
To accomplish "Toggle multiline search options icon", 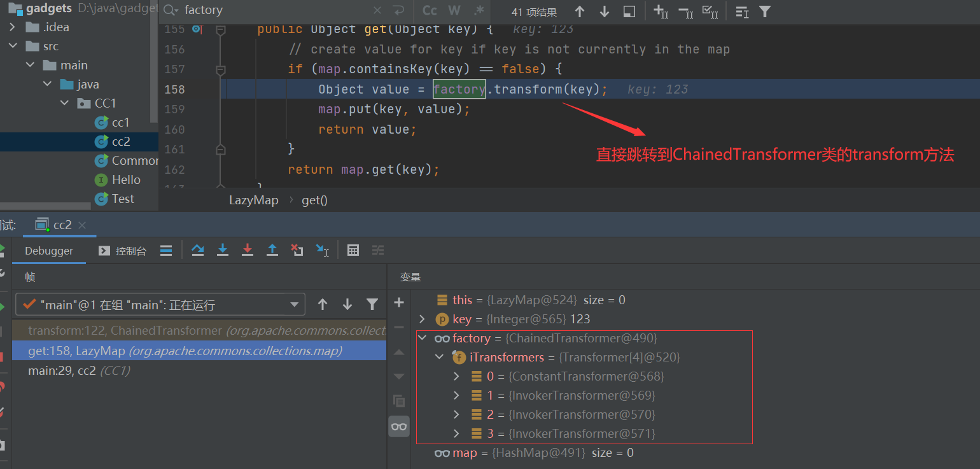I will [742, 11].
